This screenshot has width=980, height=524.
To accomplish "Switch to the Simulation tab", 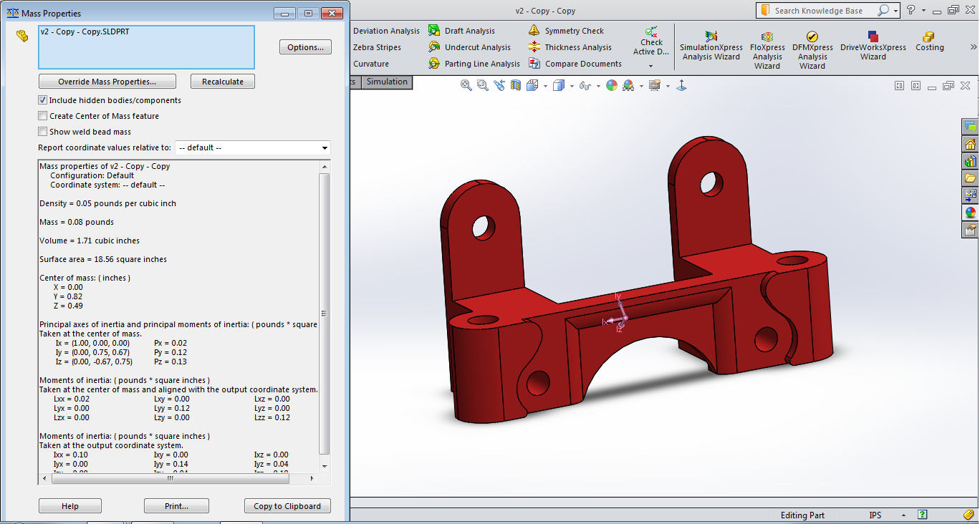I will coord(387,82).
